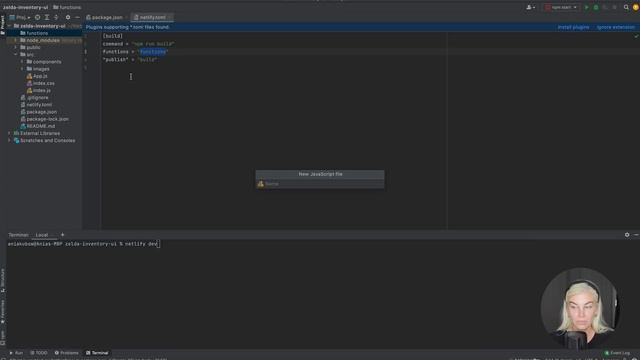
Task: Toggle the Favorites vertical side tab
Action: (2, 312)
